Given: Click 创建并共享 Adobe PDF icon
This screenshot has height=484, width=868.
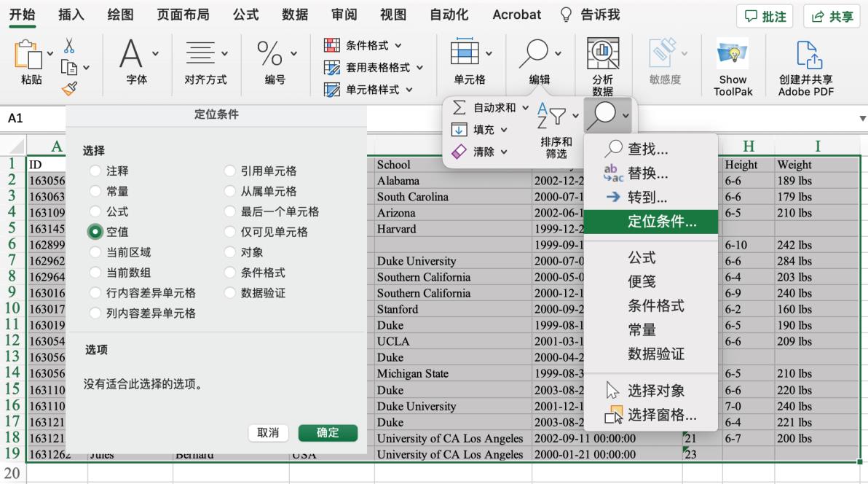Looking at the screenshot, I should click(805, 55).
